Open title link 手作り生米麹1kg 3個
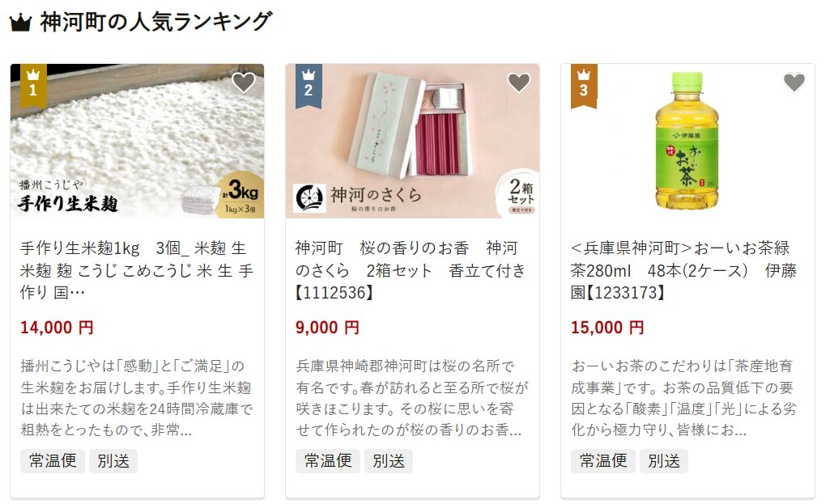 (x=137, y=270)
